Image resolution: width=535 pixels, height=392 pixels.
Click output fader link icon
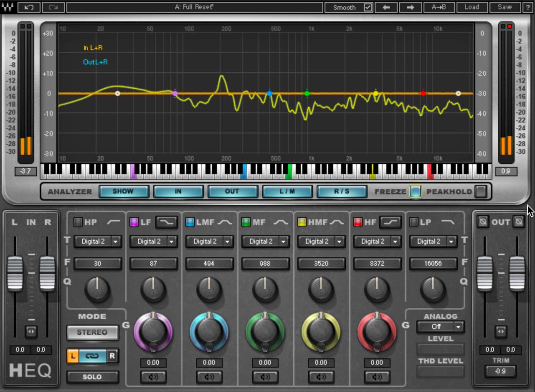pos(501,331)
